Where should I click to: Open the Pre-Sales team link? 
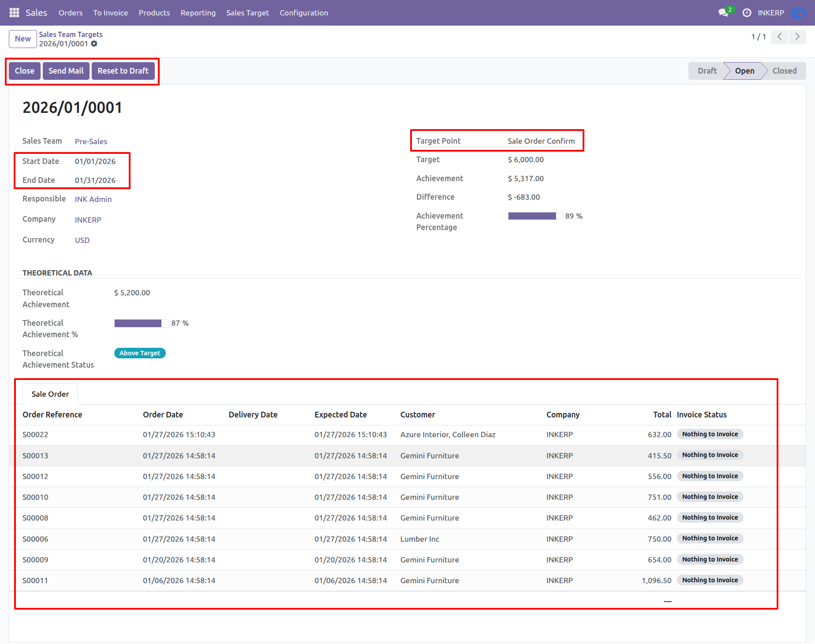91,141
